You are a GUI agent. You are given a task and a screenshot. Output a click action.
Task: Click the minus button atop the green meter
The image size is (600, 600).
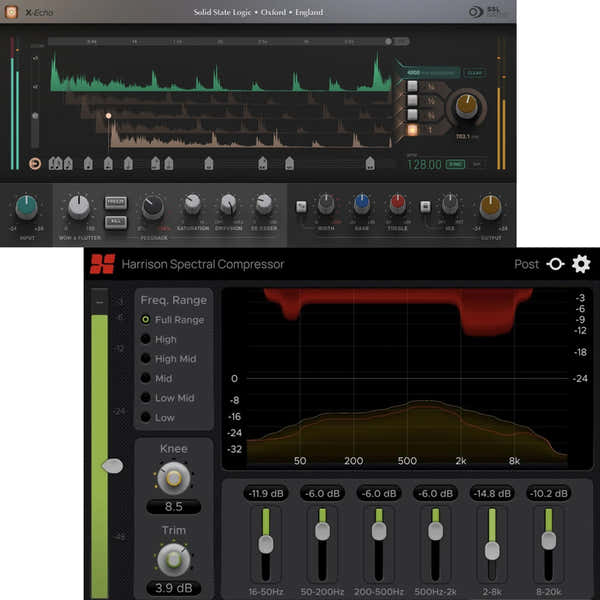tap(99, 302)
